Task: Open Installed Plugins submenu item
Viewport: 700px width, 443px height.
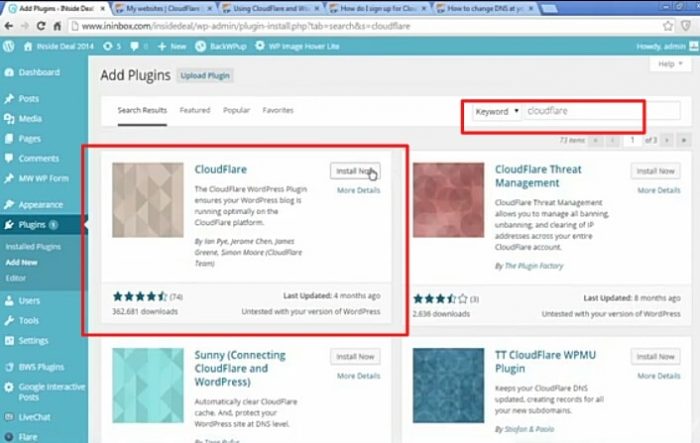Action: click(x=33, y=247)
